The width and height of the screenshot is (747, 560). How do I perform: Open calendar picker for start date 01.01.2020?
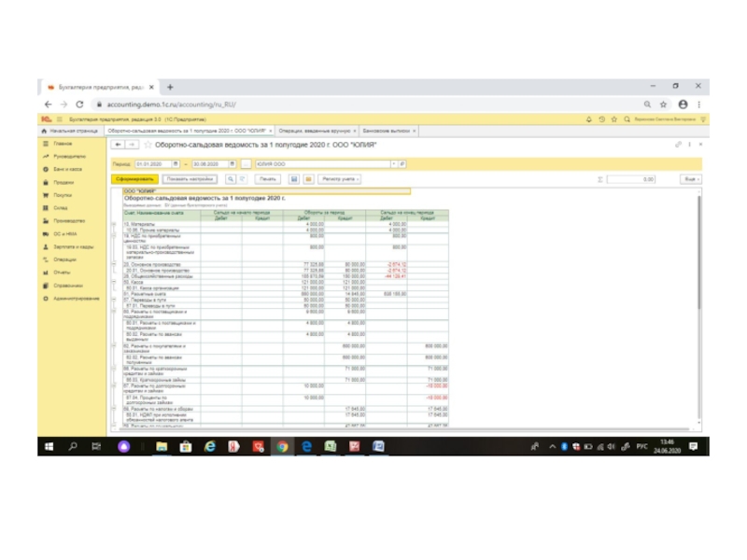(x=176, y=163)
